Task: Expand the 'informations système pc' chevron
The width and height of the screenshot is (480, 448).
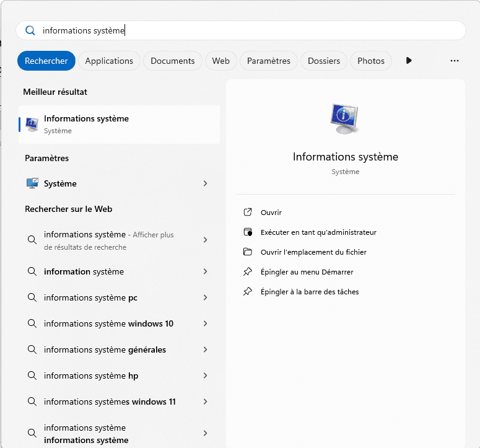Action: (x=205, y=297)
